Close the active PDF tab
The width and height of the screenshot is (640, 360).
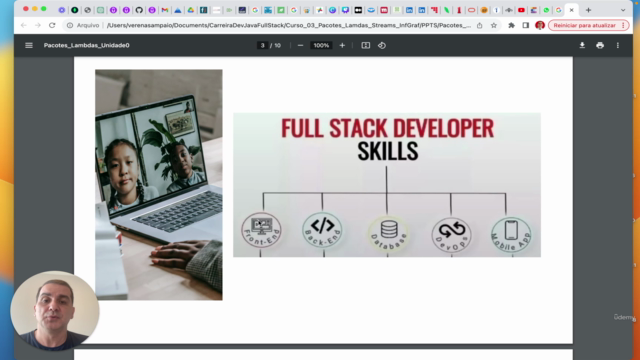[x=571, y=10]
